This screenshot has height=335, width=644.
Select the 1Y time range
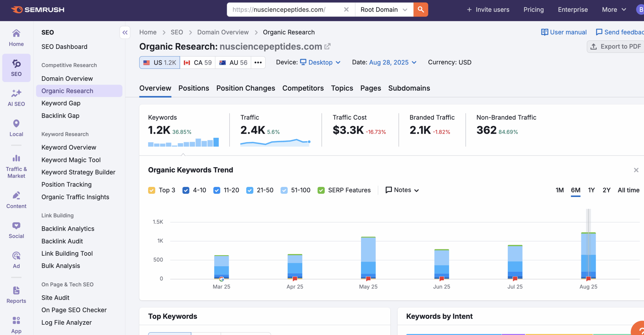click(x=591, y=190)
